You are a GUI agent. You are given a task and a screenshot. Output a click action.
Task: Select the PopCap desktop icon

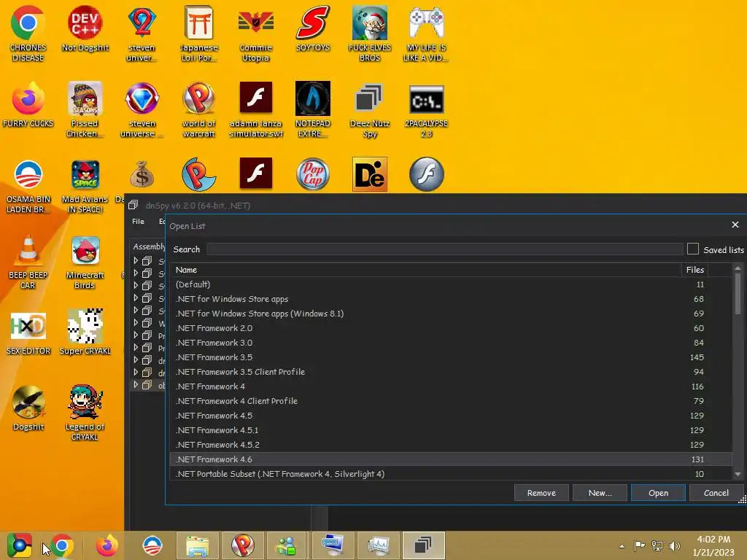(x=312, y=174)
